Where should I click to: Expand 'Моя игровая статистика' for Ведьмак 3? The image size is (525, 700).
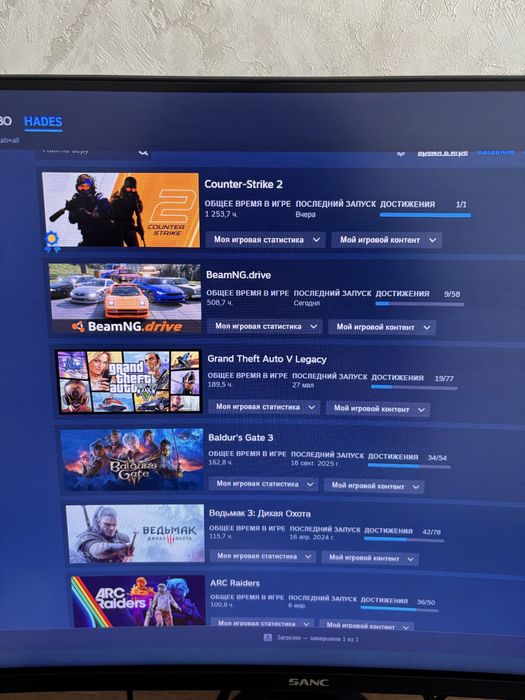262,556
